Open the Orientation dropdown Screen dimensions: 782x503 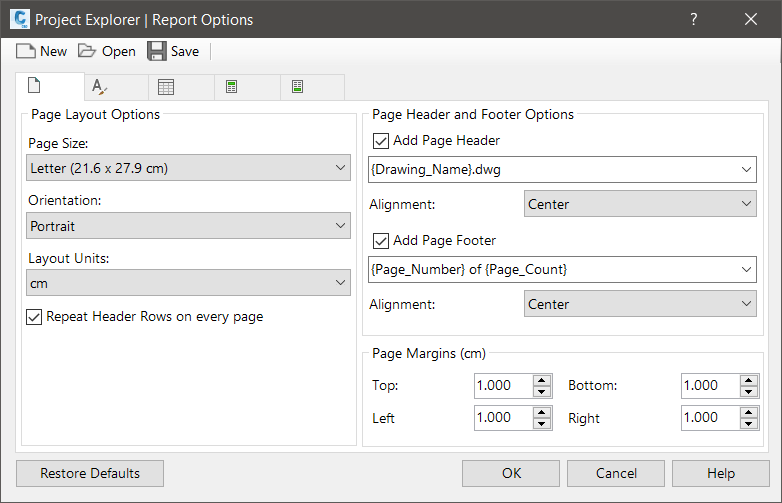[189, 226]
